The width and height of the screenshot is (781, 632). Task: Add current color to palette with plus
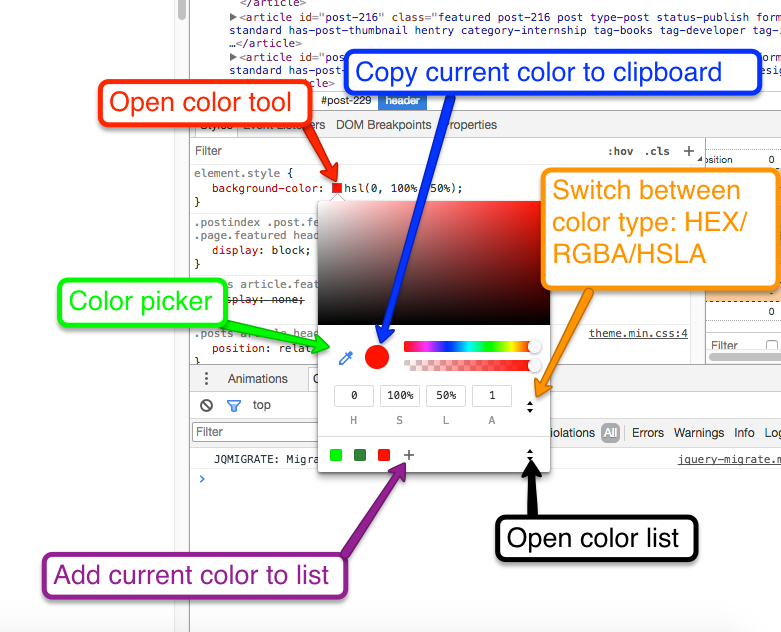tap(408, 455)
